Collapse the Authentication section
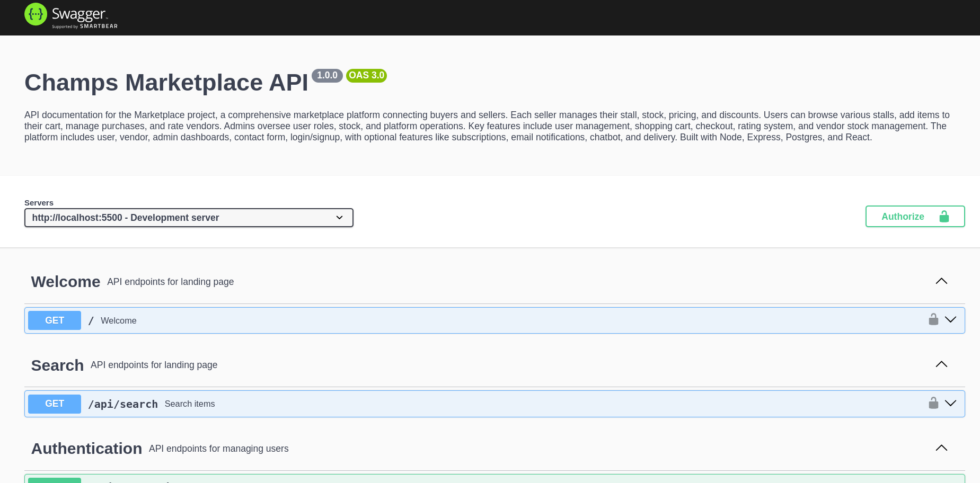 [x=941, y=448]
